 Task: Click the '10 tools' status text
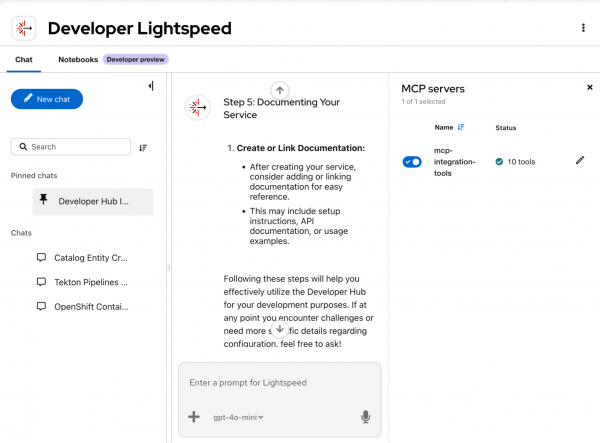[521, 162]
